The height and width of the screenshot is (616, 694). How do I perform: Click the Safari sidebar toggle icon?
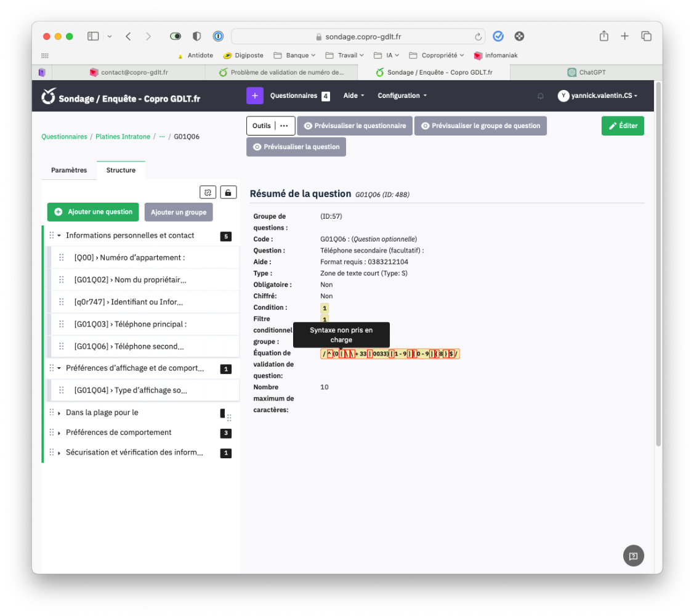pyautogui.click(x=93, y=36)
